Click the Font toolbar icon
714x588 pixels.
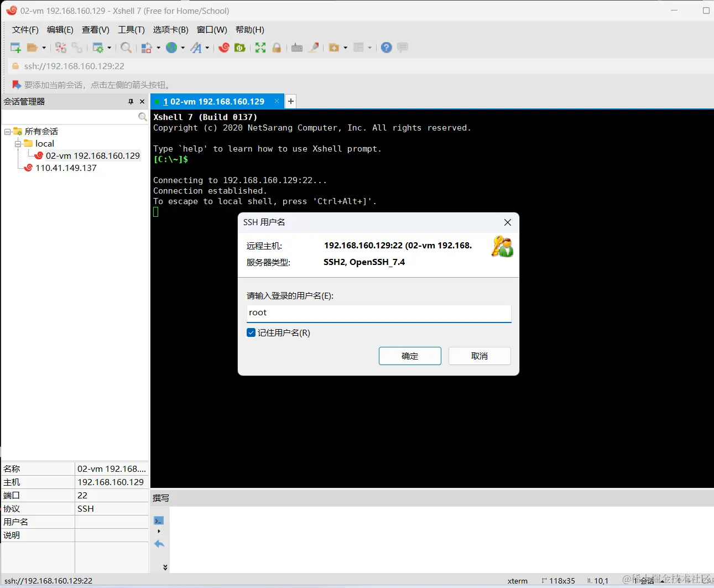point(196,48)
